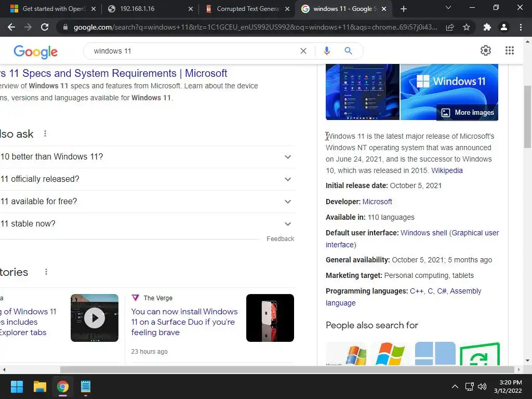Click Feedback under People also ask

[x=280, y=239]
